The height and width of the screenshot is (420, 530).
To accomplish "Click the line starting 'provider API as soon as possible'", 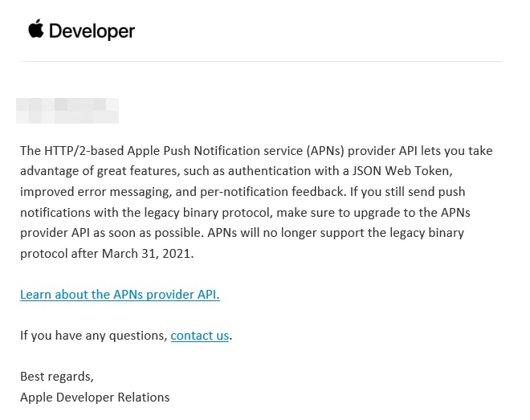I will [242, 233].
